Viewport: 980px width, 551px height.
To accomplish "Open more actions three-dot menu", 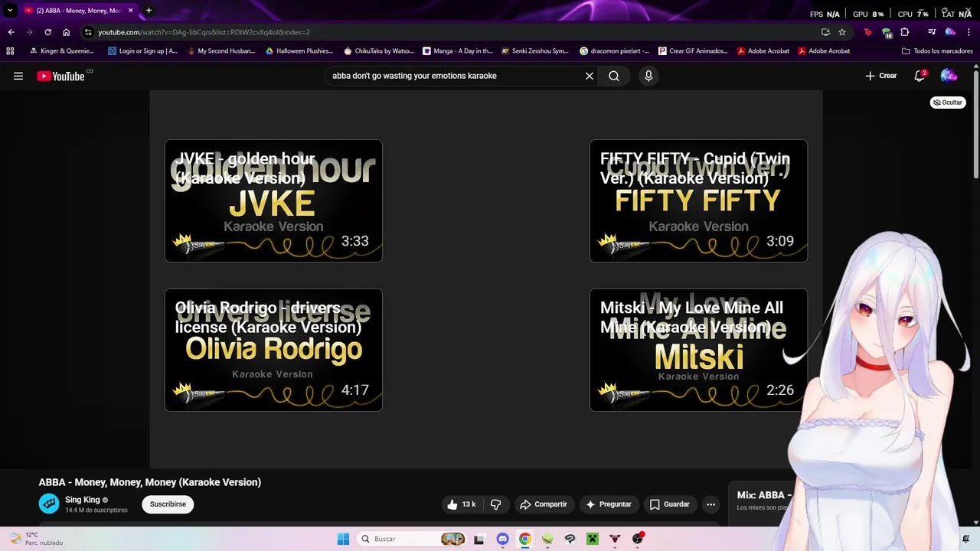I will point(710,504).
